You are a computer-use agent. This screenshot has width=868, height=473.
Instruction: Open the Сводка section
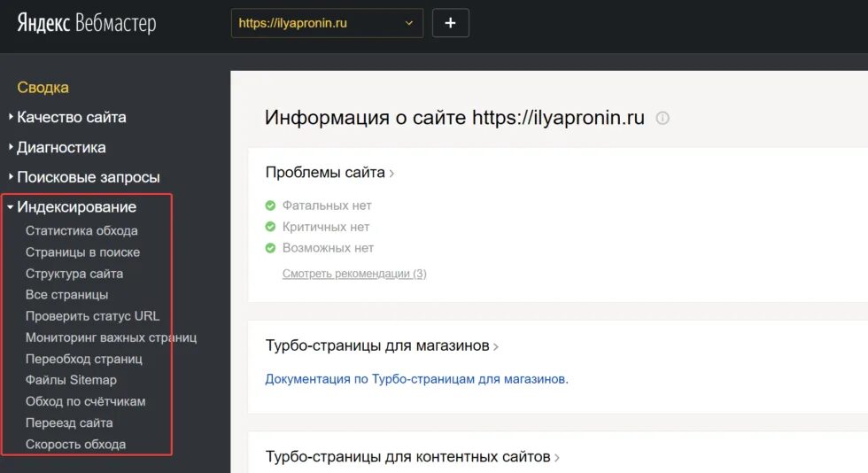click(x=43, y=88)
